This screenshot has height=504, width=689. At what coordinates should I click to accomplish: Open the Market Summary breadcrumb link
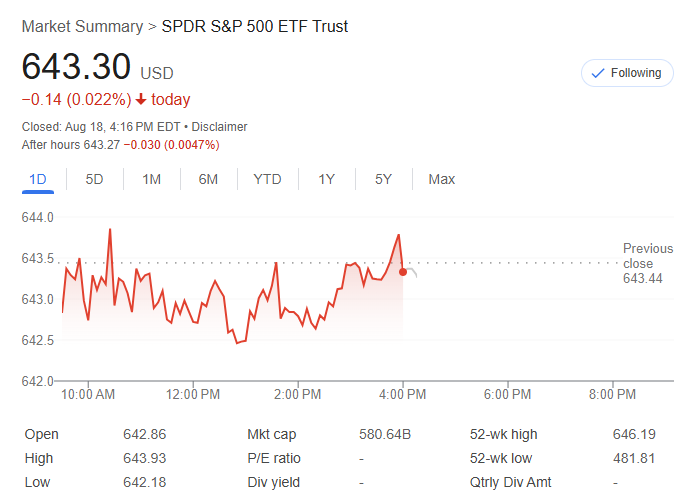(82, 27)
